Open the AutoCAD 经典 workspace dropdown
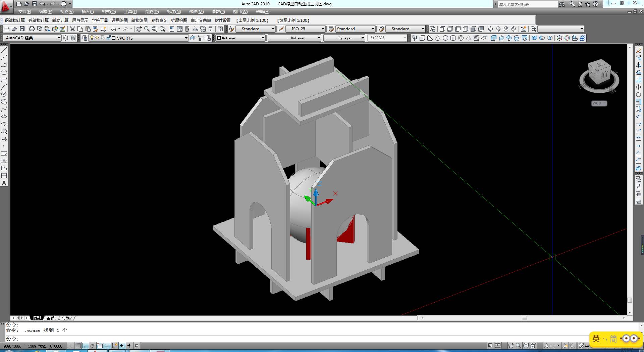The image size is (644, 352). (32, 38)
